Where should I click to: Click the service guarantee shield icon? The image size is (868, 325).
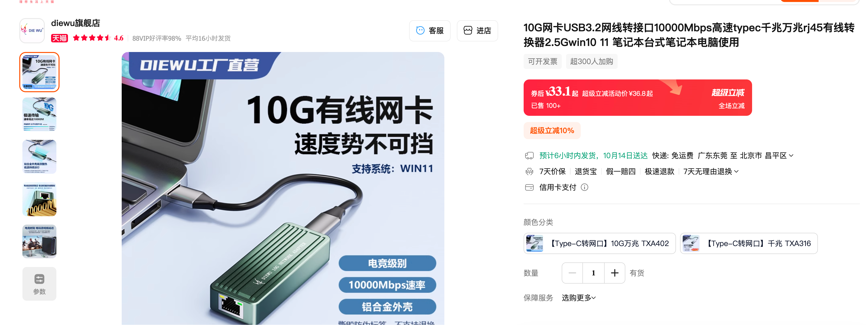point(529,171)
